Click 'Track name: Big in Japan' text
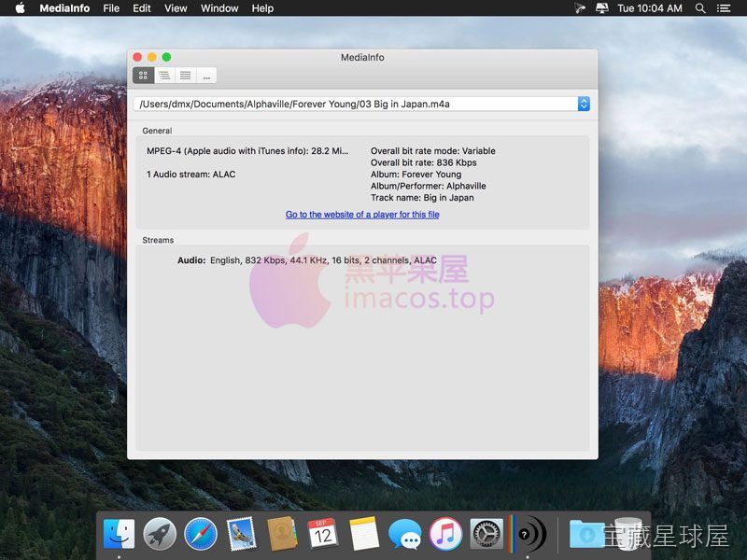Image resolution: width=747 pixels, height=560 pixels. coord(422,198)
